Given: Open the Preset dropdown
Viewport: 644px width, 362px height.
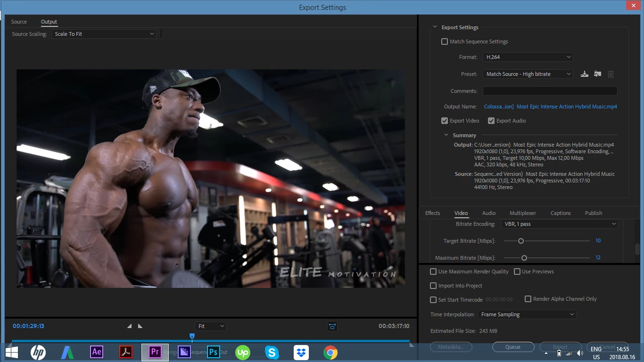Looking at the screenshot, I should coord(528,74).
